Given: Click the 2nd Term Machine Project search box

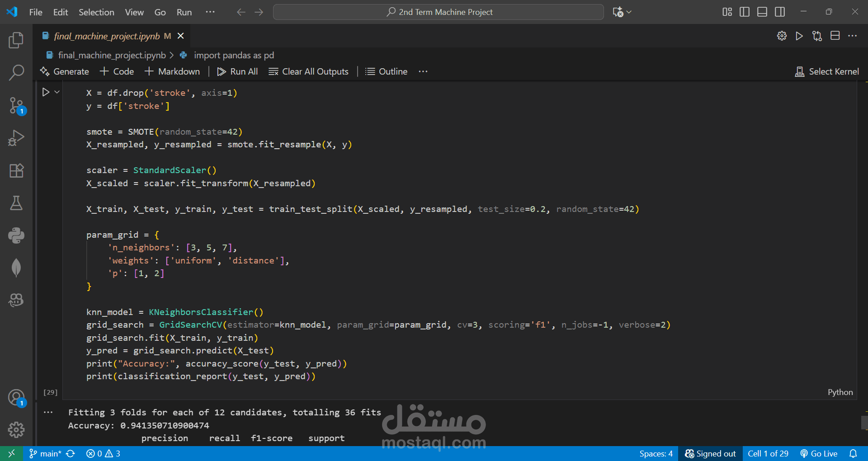Looking at the screenshot, I should 439,12.
